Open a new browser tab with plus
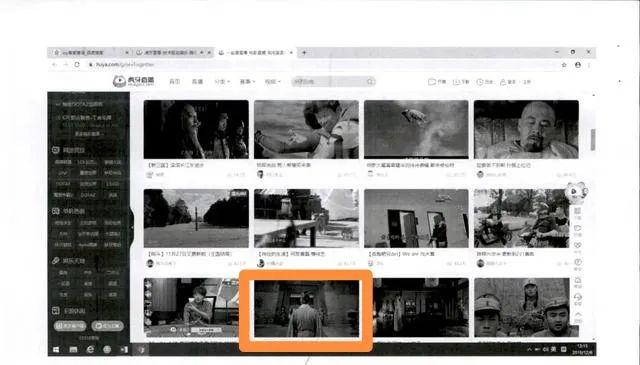This screenshot has width=640, height=365. coord(304,52)
